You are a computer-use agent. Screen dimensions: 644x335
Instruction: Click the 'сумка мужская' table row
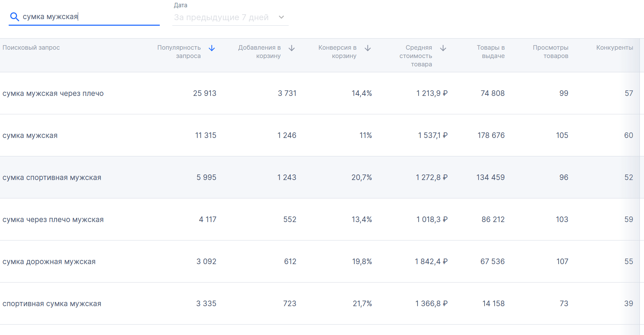click(30, 136)
